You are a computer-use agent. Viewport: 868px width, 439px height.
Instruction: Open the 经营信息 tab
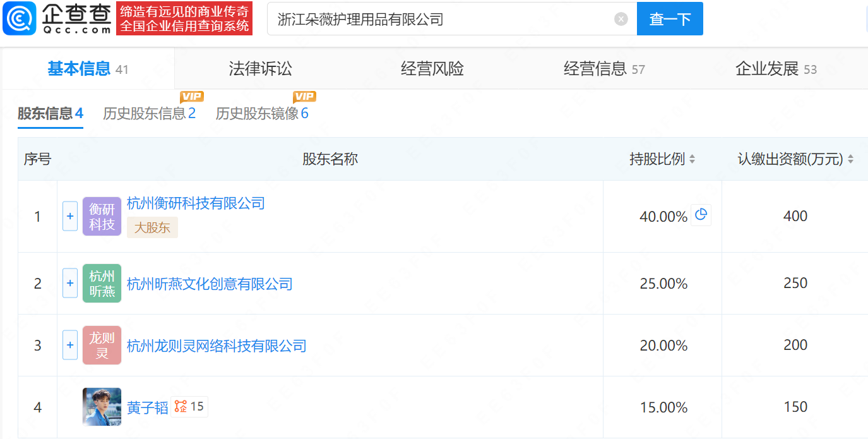coord(604,68)
